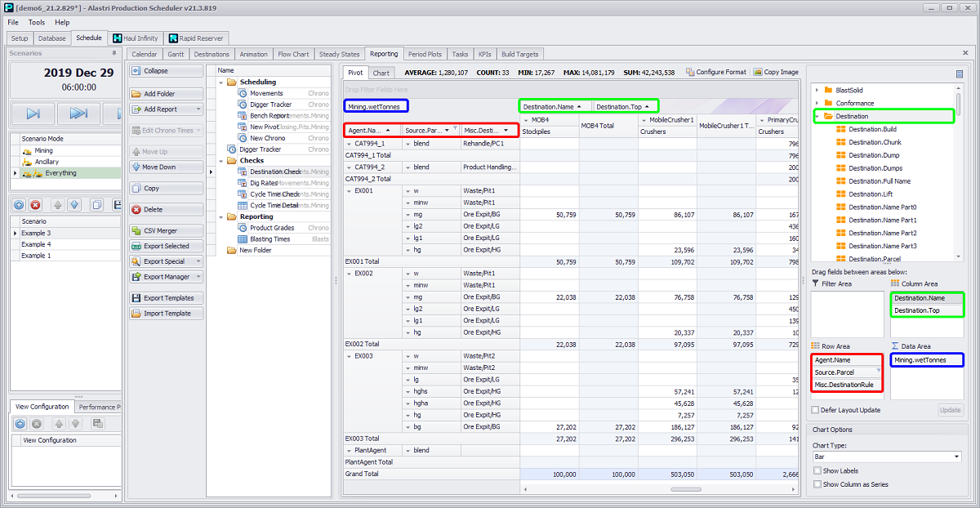Click the duplicate scenario icon
This screenshot has height=508, width=980.
pos(96,205)
